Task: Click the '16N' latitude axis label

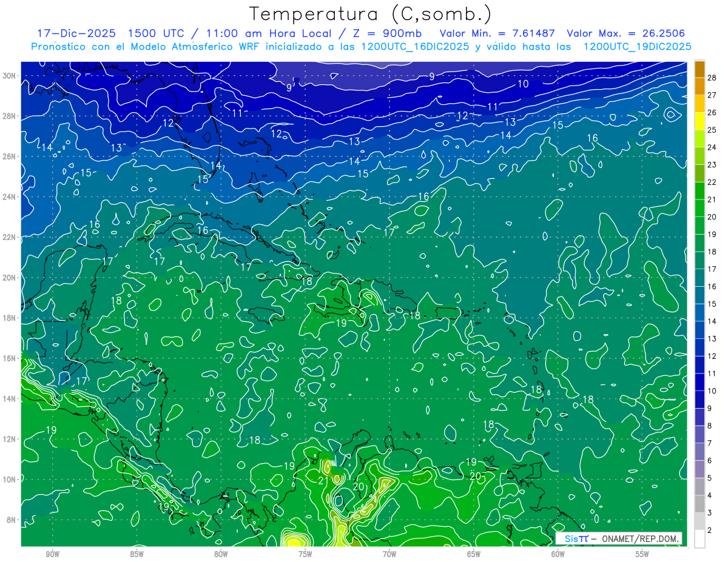Action: pyautogui.click(x=8, y=358)
